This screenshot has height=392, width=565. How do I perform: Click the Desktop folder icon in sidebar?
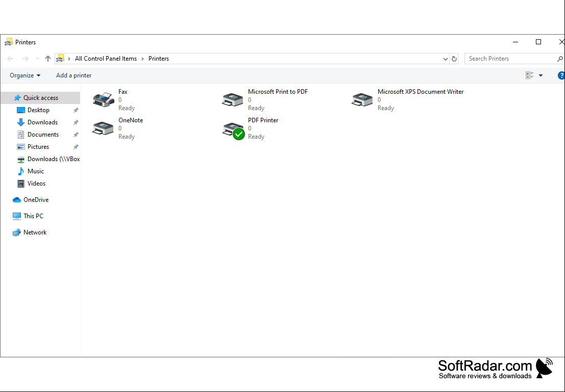(21, 110)
